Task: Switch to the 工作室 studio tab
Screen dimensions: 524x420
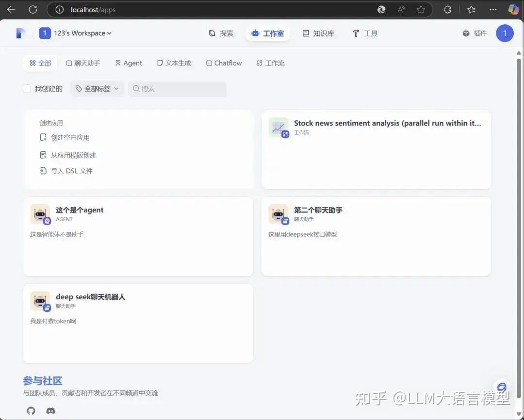Action: 268,33
